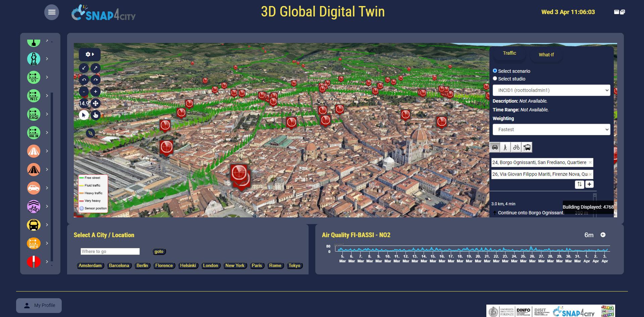The width and height of the screenshot is (644, 317).
Task: Expand the bus icon menu chevron
Action: (47, 225)
